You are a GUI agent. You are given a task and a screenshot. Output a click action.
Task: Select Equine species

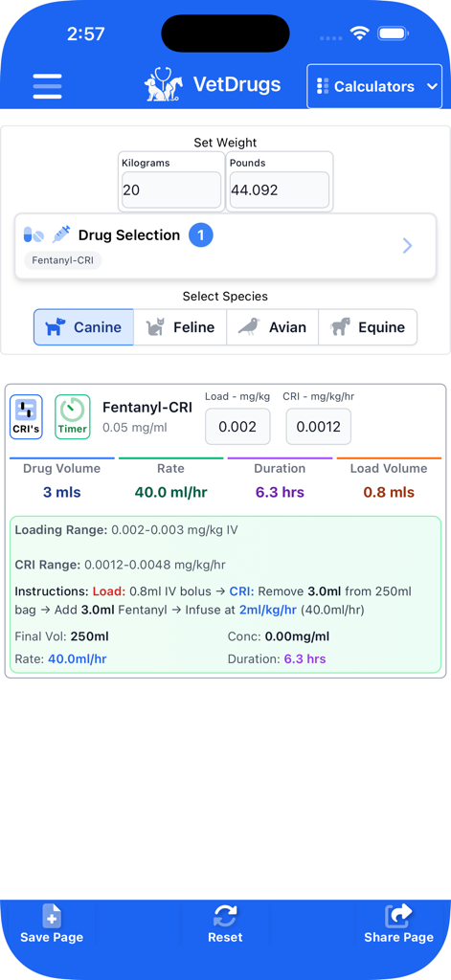pyautogui.click(x=368, y=327)
